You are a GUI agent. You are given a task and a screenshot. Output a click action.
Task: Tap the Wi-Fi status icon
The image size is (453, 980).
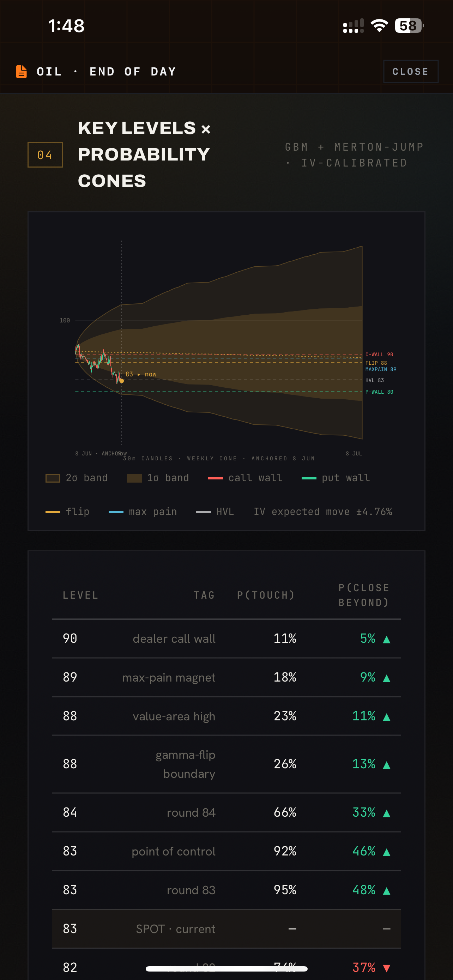pyautogui.click(x=379, y=25)
